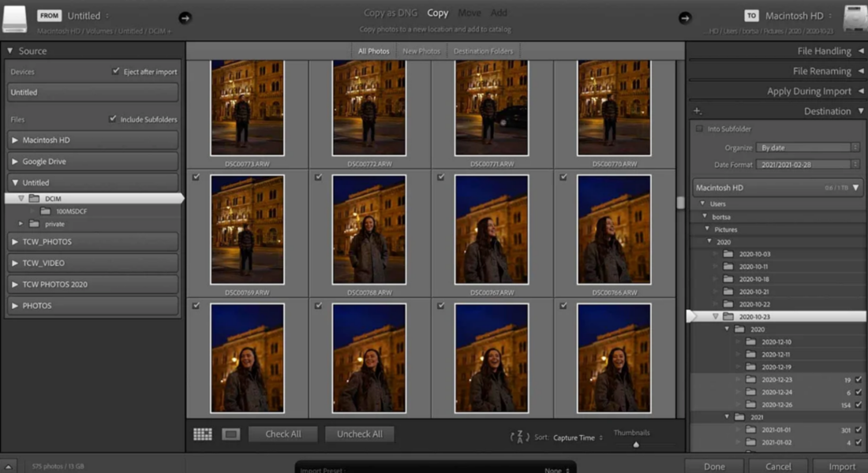Click the destination hard drive icon top right
Image resolution: width=868 pixels, height=473 pixels.
[x=855, y=18]
